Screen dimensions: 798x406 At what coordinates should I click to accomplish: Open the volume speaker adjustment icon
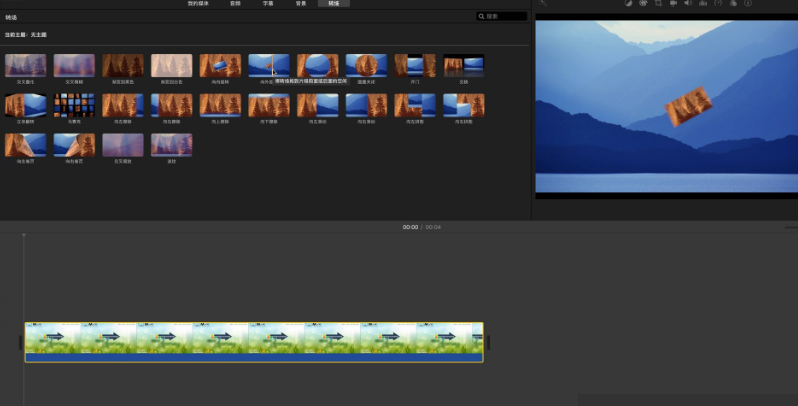click(688, 4)
